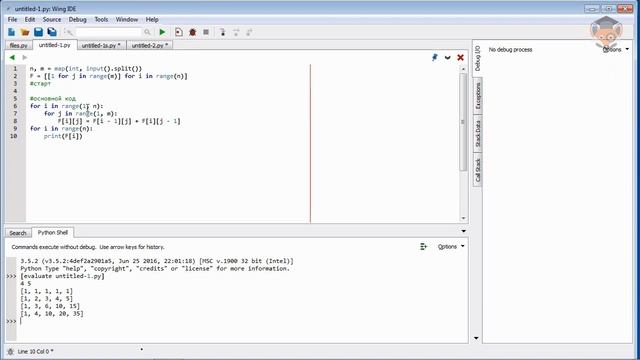Click the goto-definition icon beside search box
The height and width of the screenshot is (360, 640).
coord(69,32)
